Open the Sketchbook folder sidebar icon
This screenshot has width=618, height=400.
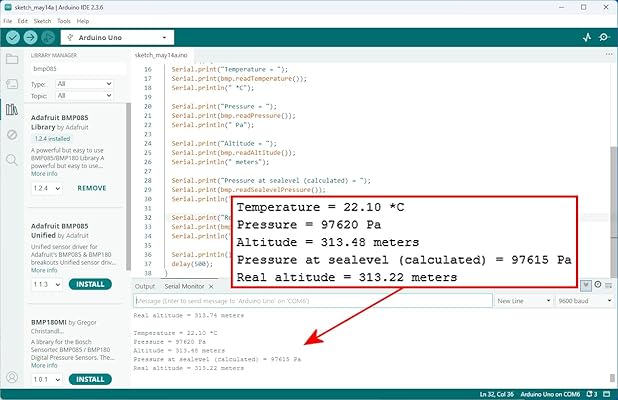coord(12,59)
